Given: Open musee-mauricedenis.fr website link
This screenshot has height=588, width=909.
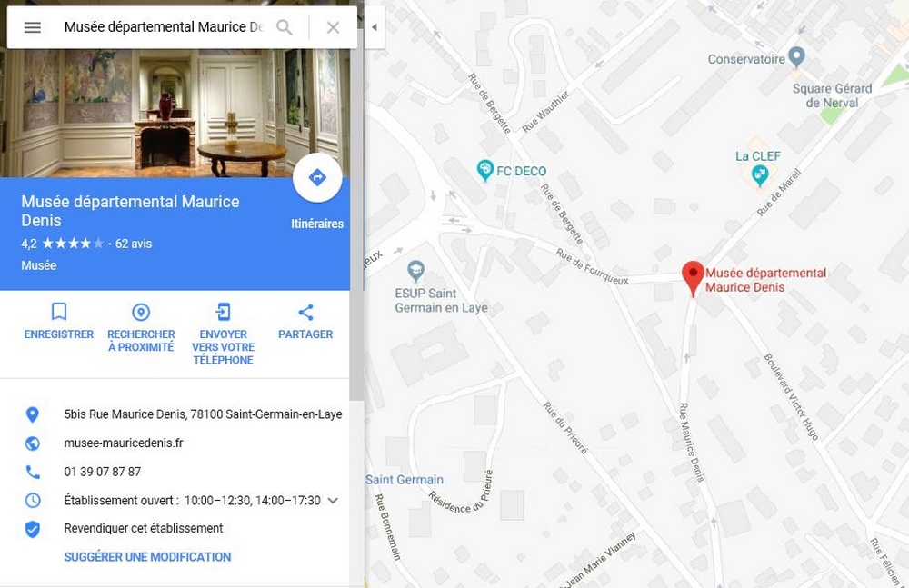Looking at the screenshot, I should pyautogui.click(x=124, y=443).
